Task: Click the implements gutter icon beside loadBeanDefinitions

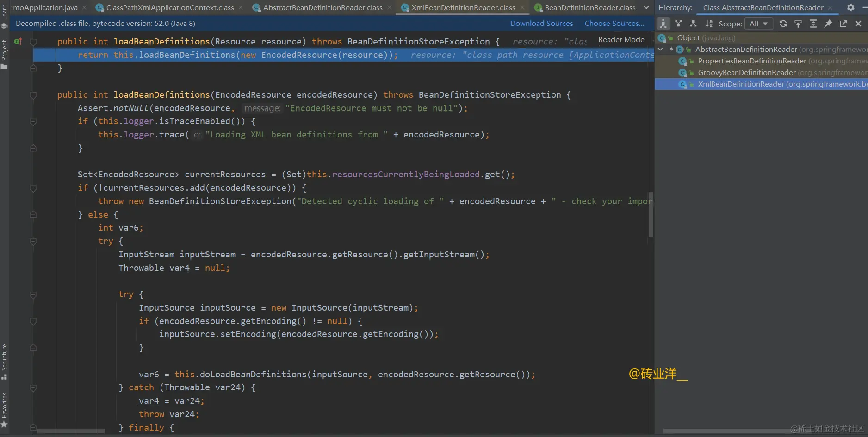Action: (x=18, y=41)
